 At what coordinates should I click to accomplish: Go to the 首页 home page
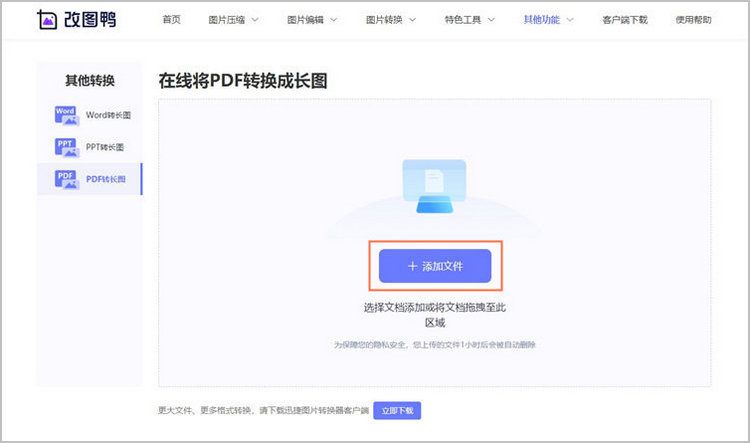coord(171,20)
